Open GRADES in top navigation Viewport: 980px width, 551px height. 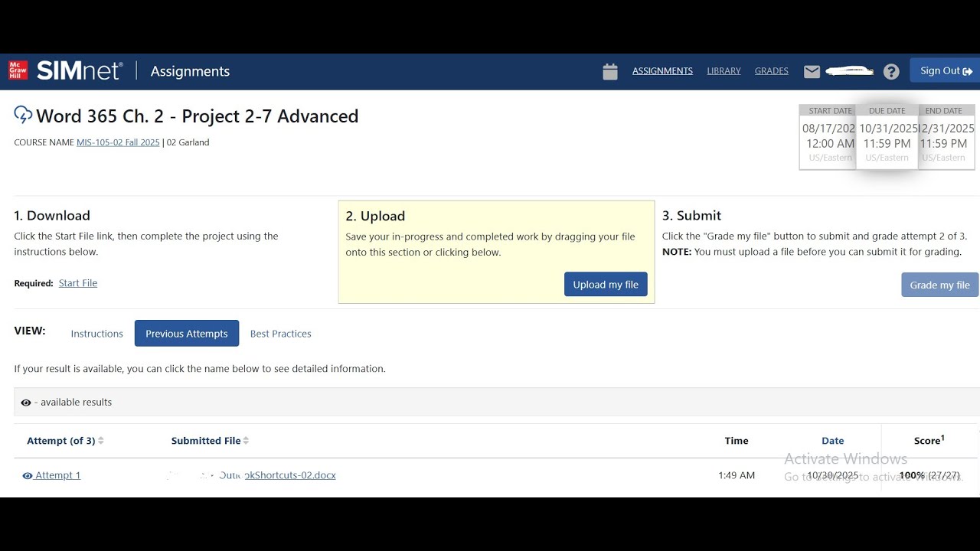click(771, 71)
